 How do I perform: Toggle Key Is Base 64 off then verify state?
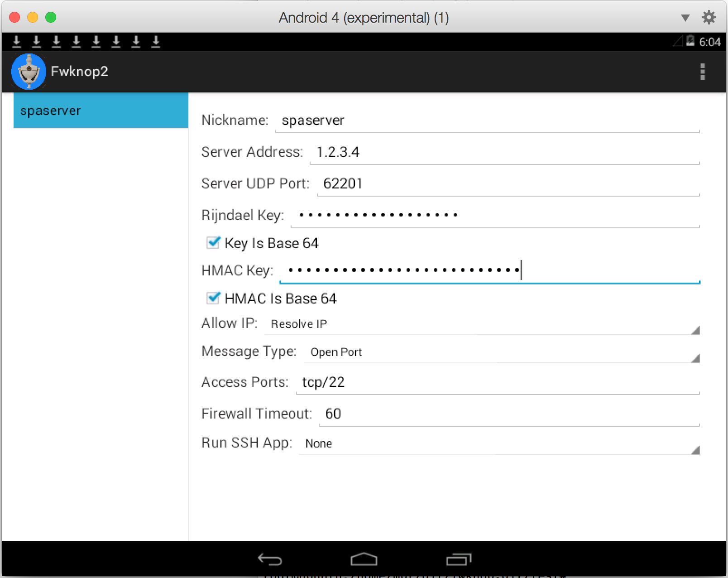[x=213, y=243]
